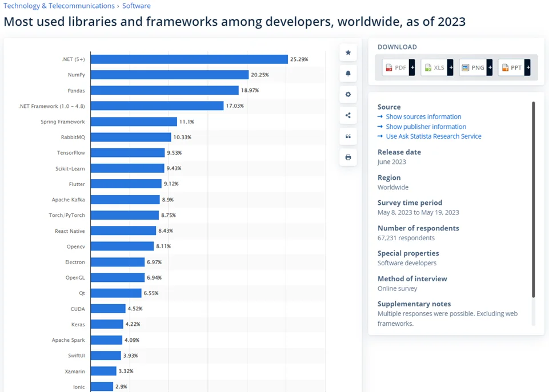The height and width of the screenshot is (392, 549).
Task: Go to Technology & Telecommunications breadcrumb
Action: [59, 6]
